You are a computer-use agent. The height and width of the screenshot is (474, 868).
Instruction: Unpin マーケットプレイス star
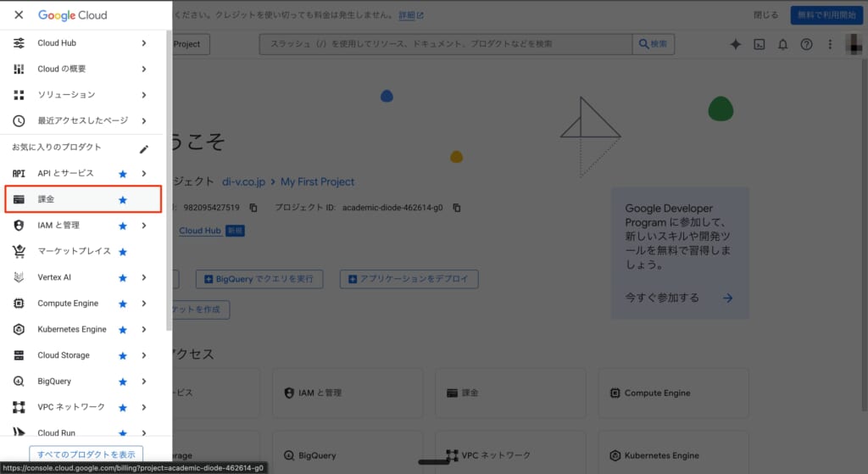[123, 252]
